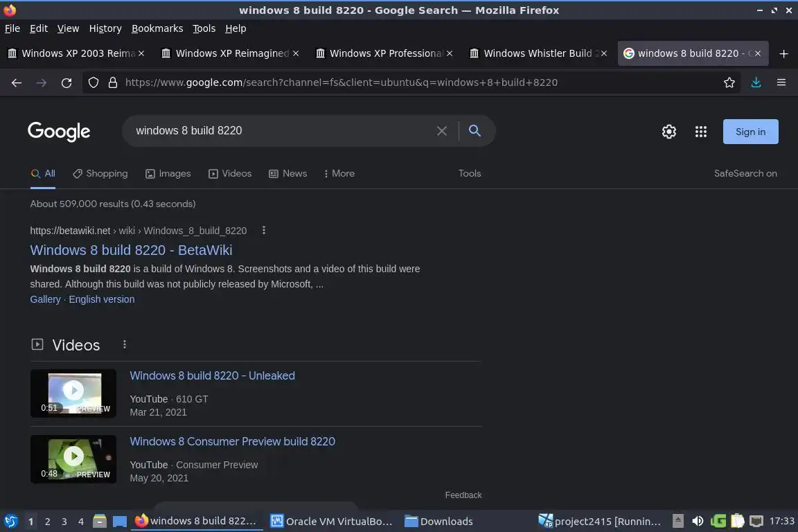Select the News search filter
This screenshot has width=798, height=532.
(288, 174)
